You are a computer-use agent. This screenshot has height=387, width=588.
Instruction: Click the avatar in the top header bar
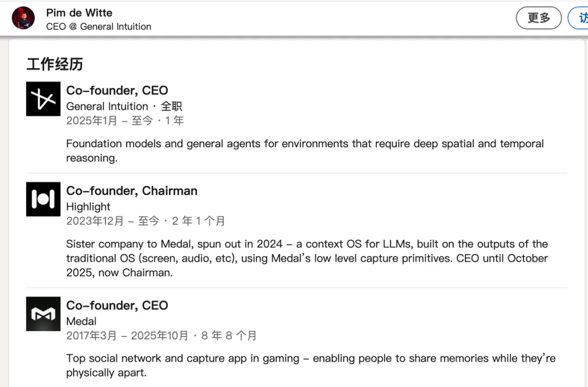(x=23, y=17)
